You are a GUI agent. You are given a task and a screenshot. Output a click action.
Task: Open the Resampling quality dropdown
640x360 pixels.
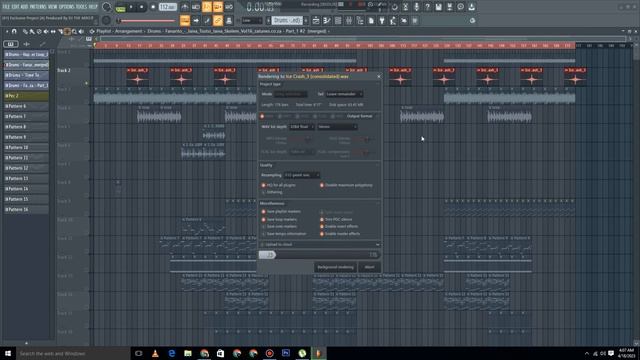[x=302, y=175]
